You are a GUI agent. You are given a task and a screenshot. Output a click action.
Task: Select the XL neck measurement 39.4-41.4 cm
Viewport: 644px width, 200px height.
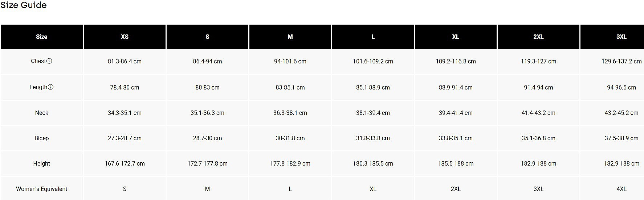(456, 113)
